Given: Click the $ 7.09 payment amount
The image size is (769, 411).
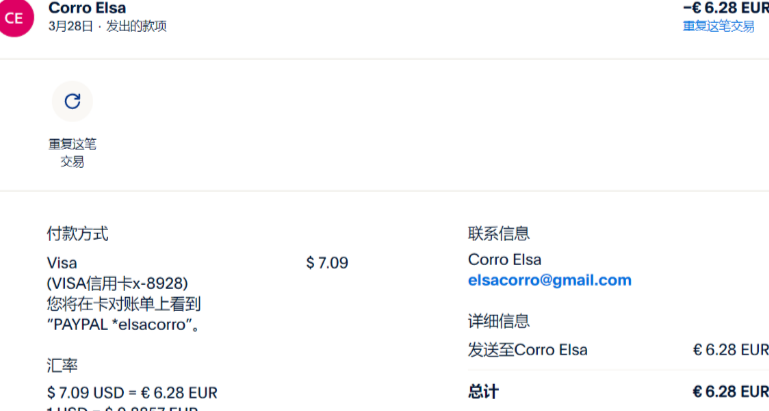Looking at the screenshot, I should coord(327,263).
